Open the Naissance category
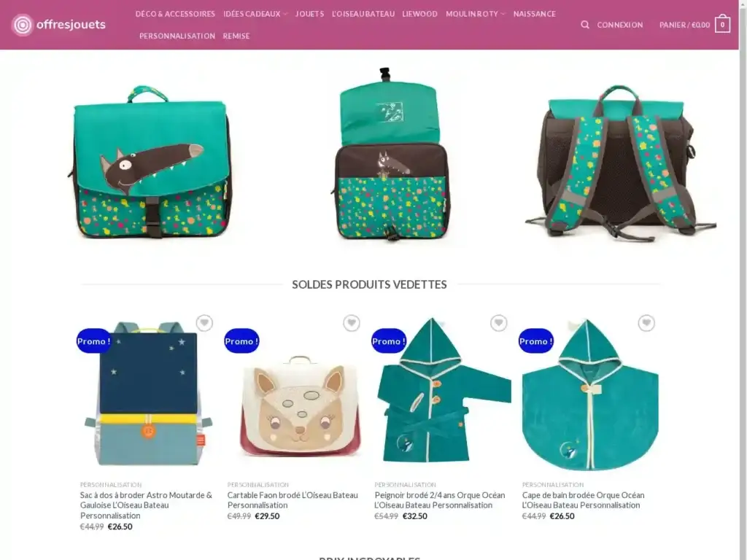747x560 pixels. pos(535,14)
